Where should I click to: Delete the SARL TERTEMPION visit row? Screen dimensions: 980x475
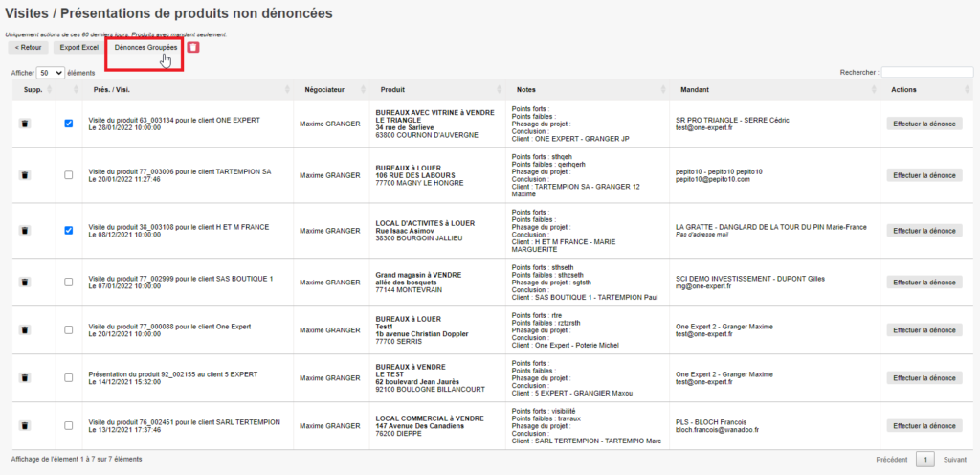click(25, 426)
